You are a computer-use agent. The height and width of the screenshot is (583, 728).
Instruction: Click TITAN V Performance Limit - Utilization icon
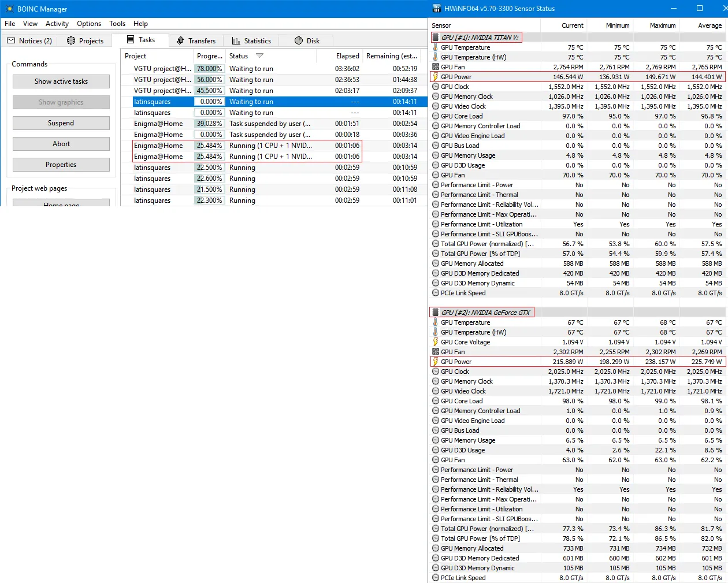[436, 224]
